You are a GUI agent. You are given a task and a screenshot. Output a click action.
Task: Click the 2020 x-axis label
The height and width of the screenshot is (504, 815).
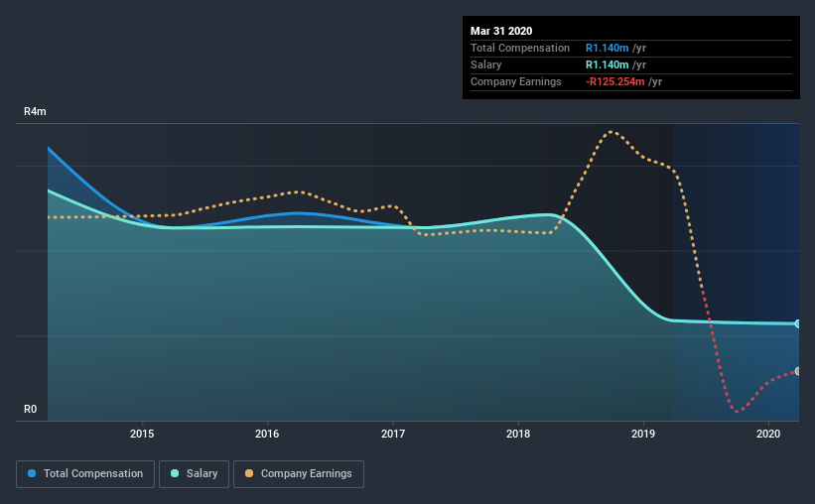(x=768, y=434)
